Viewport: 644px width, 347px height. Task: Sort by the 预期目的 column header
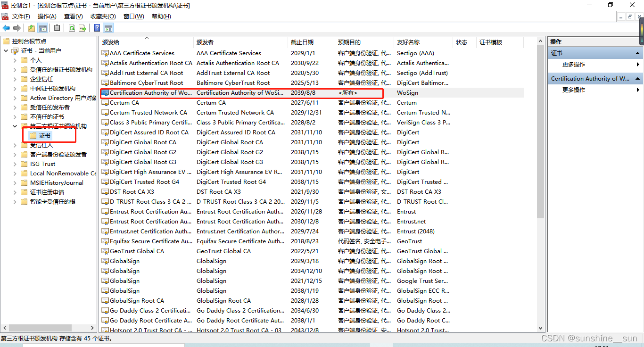coord(364,42)
